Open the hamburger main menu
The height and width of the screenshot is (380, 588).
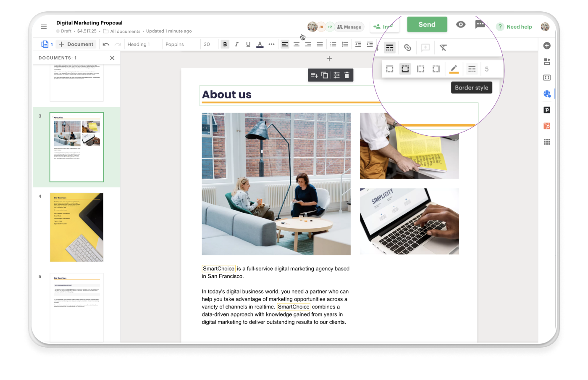[44, 27]
